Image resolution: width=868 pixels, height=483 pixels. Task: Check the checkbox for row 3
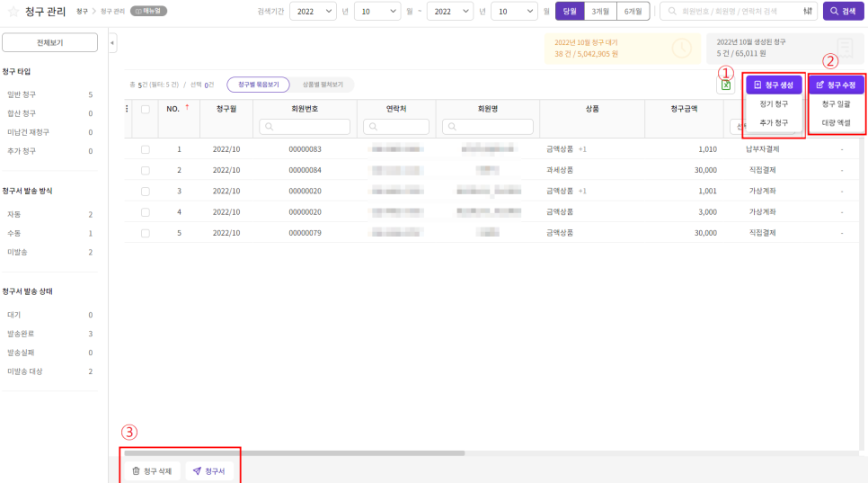(145, 192)
